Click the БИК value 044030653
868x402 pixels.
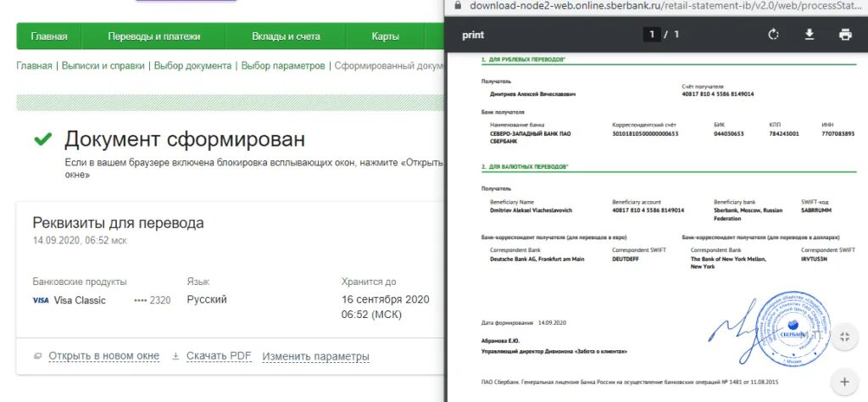[x=729, y=133]
